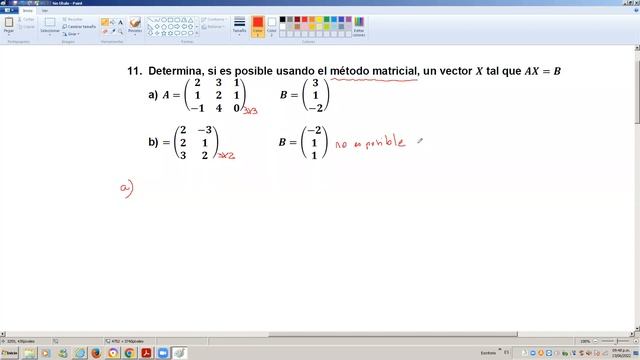Click the Cortar scissors button

point(26,20)
